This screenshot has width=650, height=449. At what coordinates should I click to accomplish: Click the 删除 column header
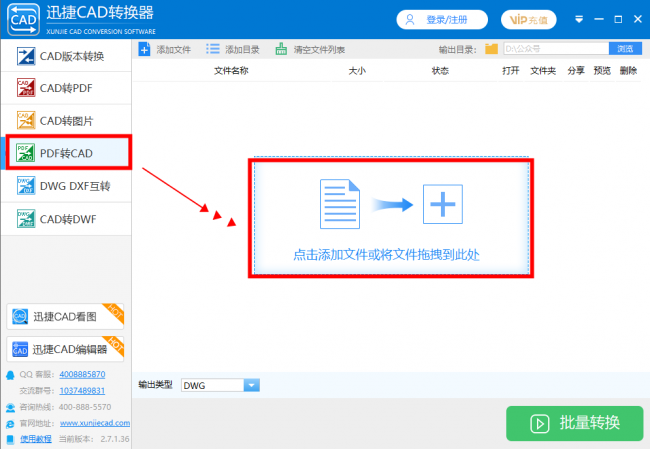pos(628,70)
